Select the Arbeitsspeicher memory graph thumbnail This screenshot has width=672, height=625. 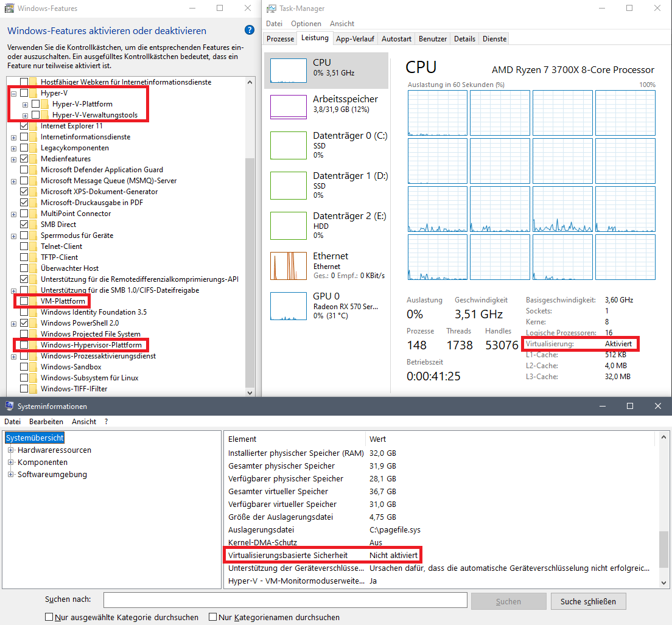[x=289, y=107]
